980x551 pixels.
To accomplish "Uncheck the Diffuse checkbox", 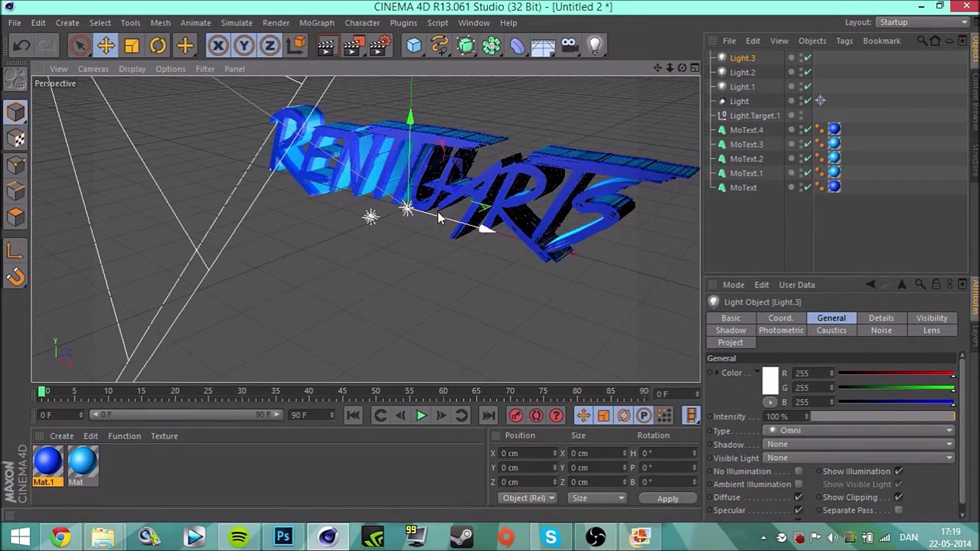I will coord(799,497).
